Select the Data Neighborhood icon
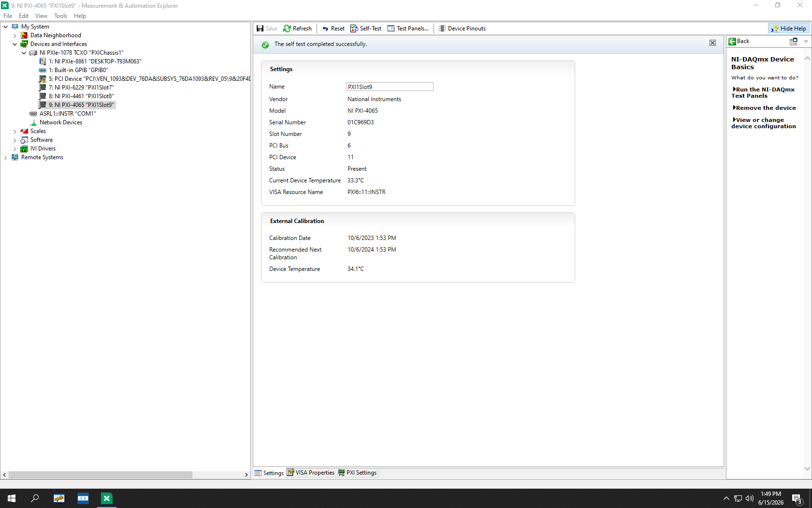Image resolution: width=812 pixels, height=508 pixels. coord(24,35)
